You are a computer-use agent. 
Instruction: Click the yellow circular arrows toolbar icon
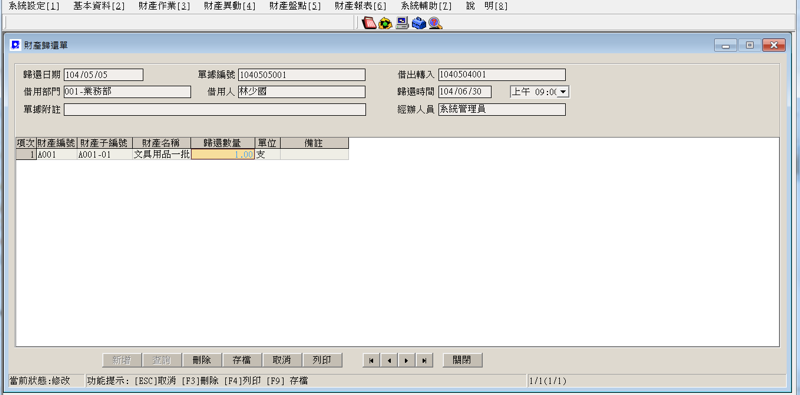click(x=385, y=23)
